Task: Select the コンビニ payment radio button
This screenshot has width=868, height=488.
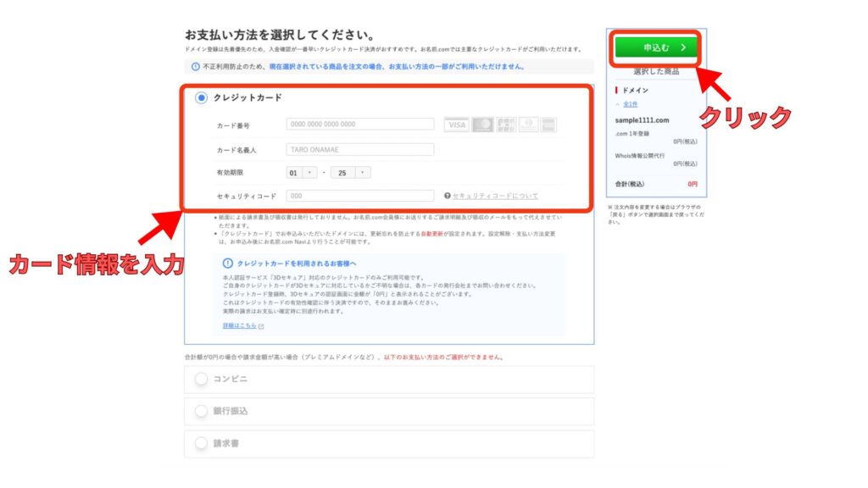Action: [201, 380]
